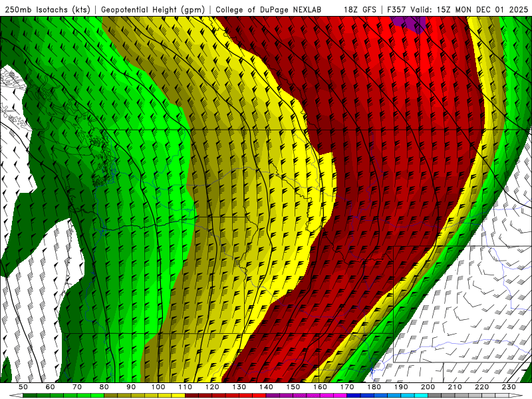
Task: Click the '80' legend label
Action: coord(104,387)
